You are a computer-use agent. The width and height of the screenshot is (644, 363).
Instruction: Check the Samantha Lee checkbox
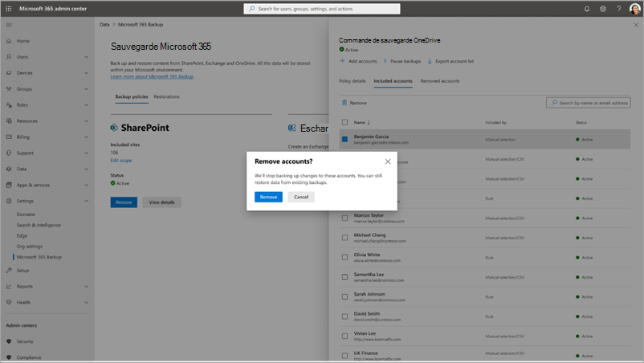[x=344, y=277]
